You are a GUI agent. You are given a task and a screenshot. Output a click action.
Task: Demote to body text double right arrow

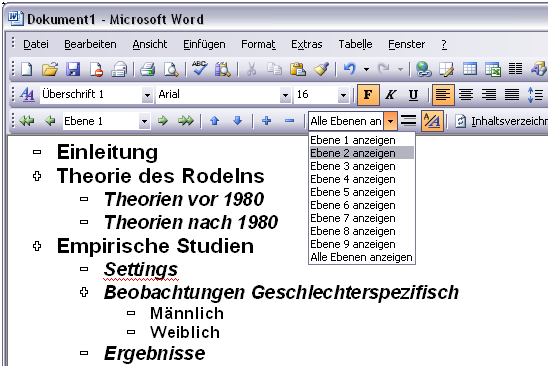tap(186, 121)
